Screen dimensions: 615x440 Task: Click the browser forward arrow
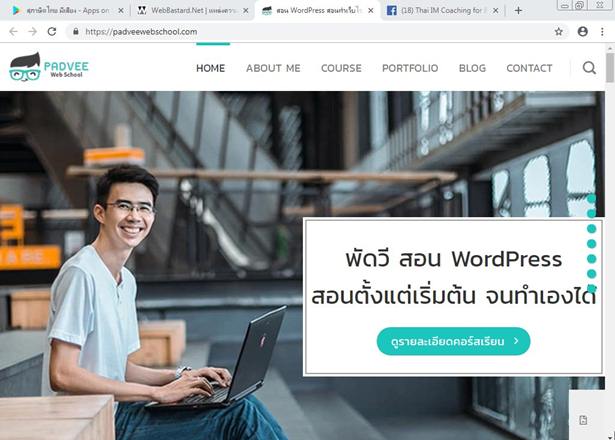(x=33, y=32)
